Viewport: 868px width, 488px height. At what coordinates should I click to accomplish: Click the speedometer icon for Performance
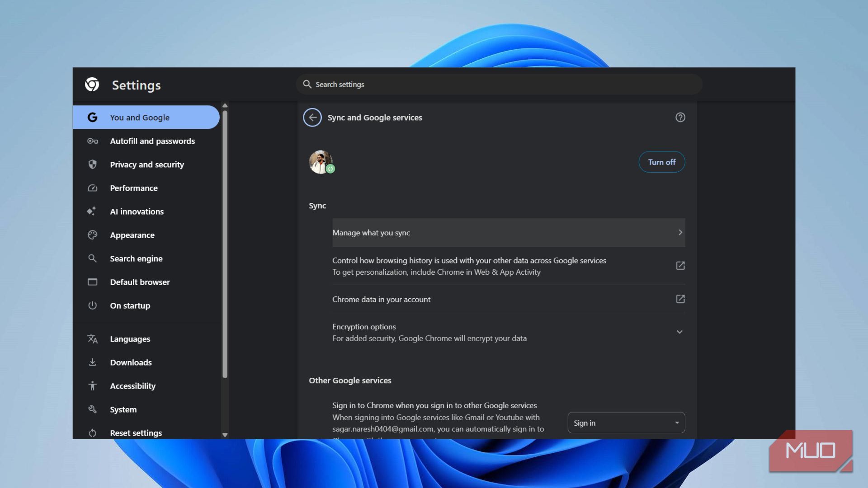pos(92,188)
